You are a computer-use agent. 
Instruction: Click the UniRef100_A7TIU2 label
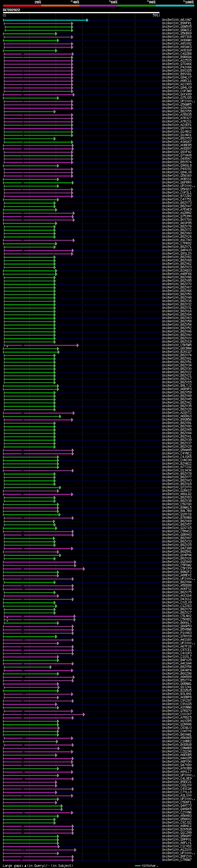point(177,467)
